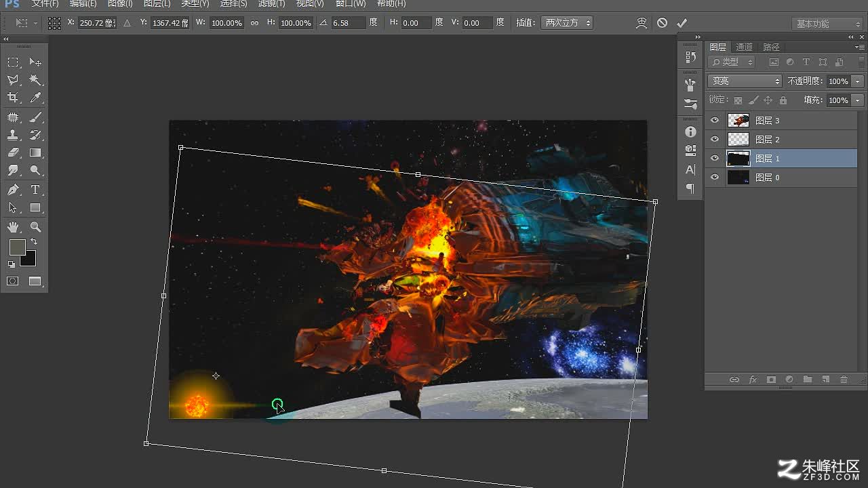Select the Clone Stamp tool
Image resolution: width=868 pixels, height=488 pixels.
point(13,135)
